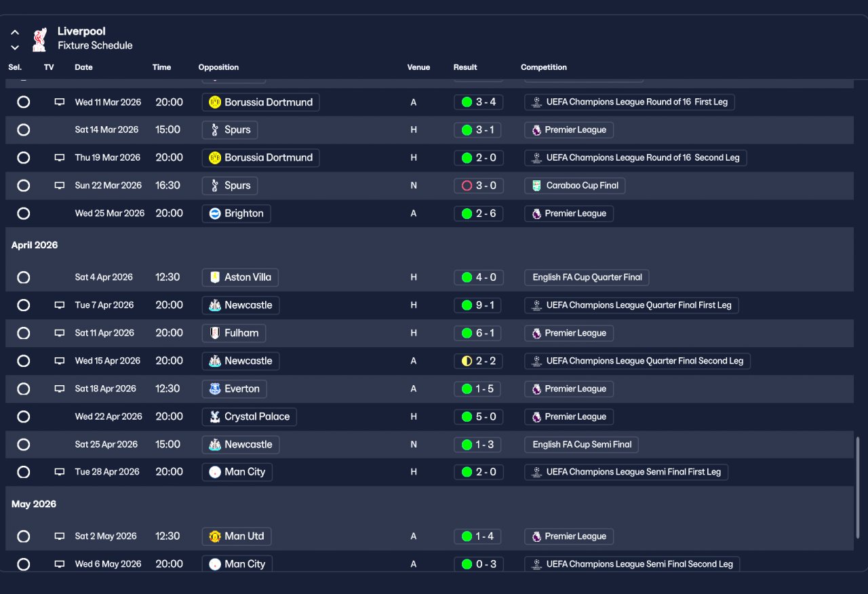
Task: Open the 2 - 6 result against Brighton
Action: (479, 214)
